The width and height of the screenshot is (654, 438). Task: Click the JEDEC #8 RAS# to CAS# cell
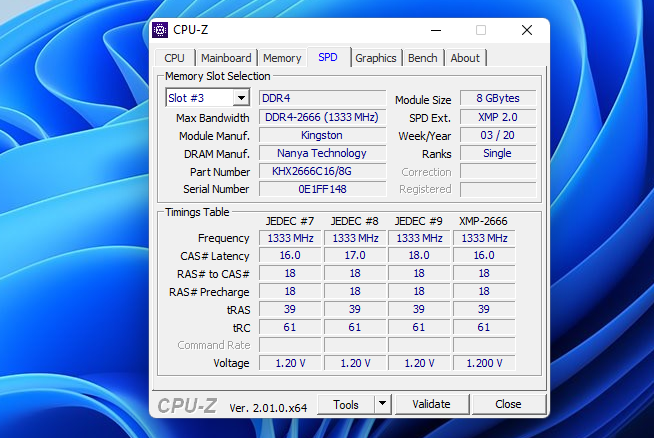[355, 273]
